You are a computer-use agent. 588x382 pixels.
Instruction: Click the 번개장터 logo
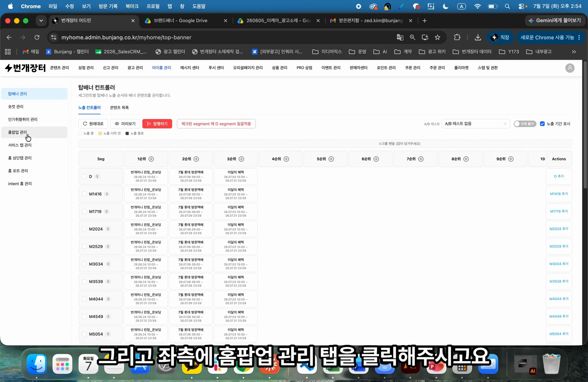[x=25, y=68]
